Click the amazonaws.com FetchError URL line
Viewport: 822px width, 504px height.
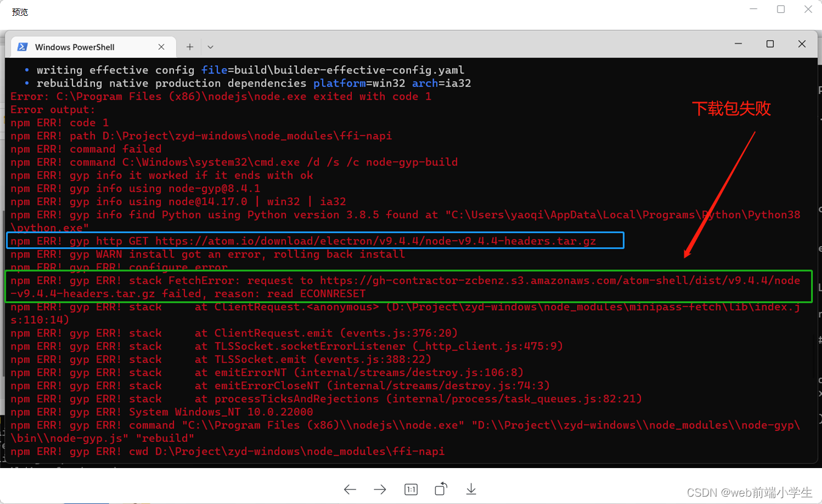pos(406,287)
